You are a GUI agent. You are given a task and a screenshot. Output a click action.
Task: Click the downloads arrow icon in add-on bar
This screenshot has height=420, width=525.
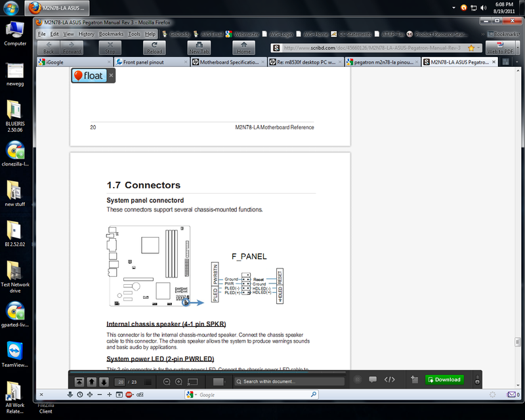pyautogui.click(x=70, y=394)
